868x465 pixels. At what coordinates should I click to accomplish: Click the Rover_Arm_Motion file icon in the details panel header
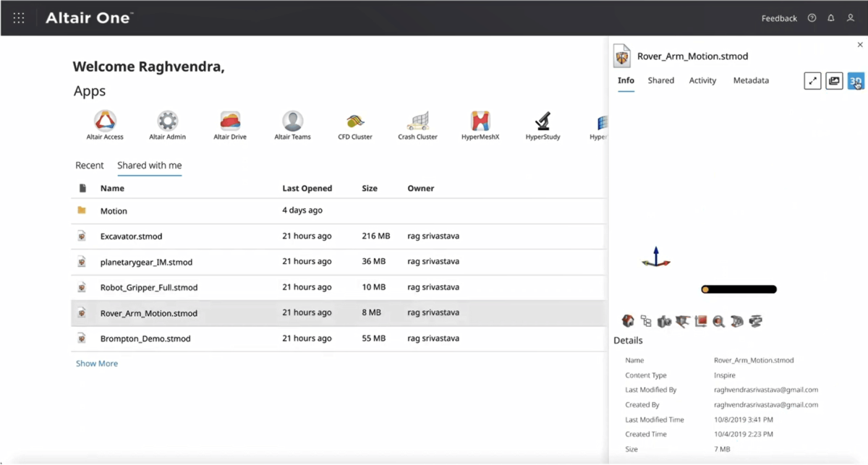click(x=621, y=56)
